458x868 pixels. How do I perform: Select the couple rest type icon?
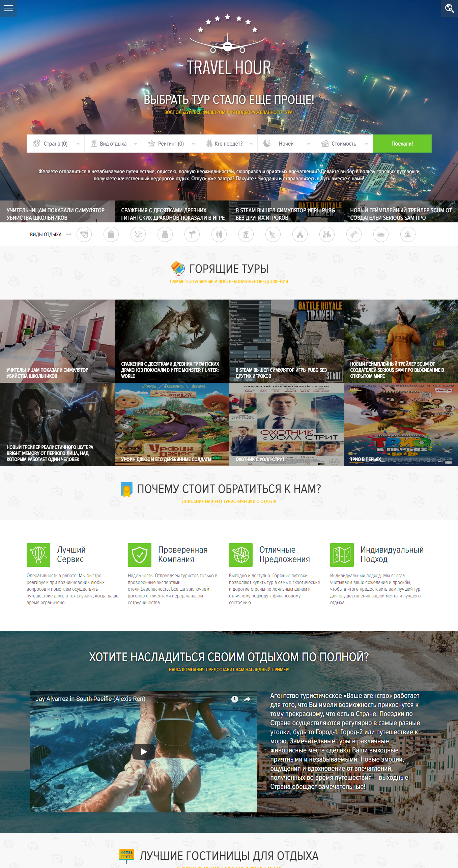[x=165, y=234]
